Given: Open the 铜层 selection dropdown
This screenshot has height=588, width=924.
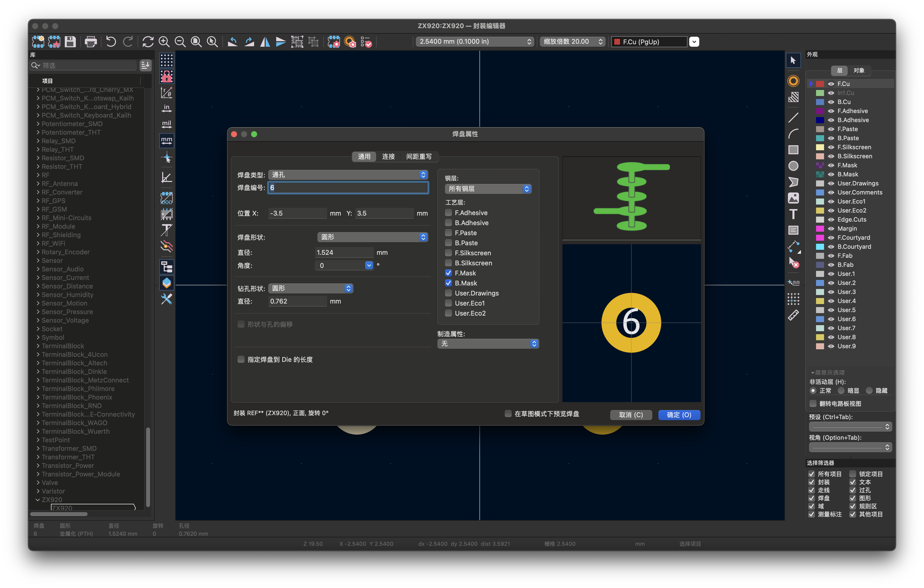Looking at the screenshot, I should [x=488, y=188].
